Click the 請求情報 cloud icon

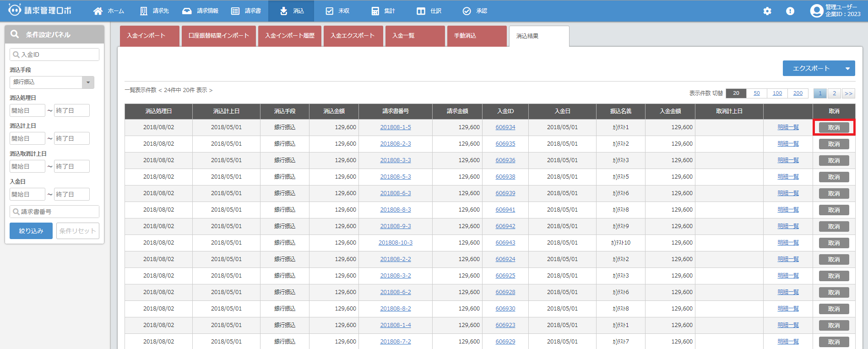click(x=187, y=11)
